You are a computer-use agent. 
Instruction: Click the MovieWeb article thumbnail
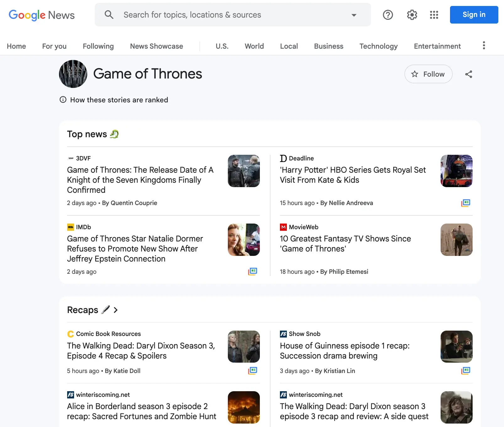coord(457,240)
